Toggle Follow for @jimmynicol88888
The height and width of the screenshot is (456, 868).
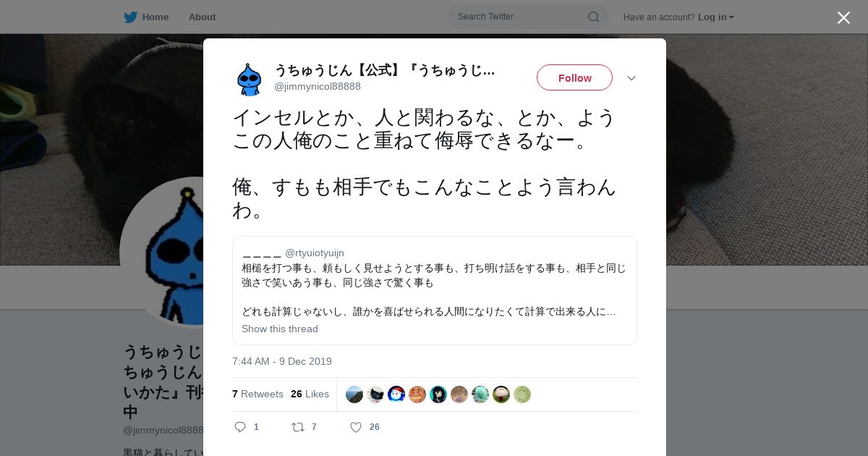pyautogui.click(x=574, y=77)
